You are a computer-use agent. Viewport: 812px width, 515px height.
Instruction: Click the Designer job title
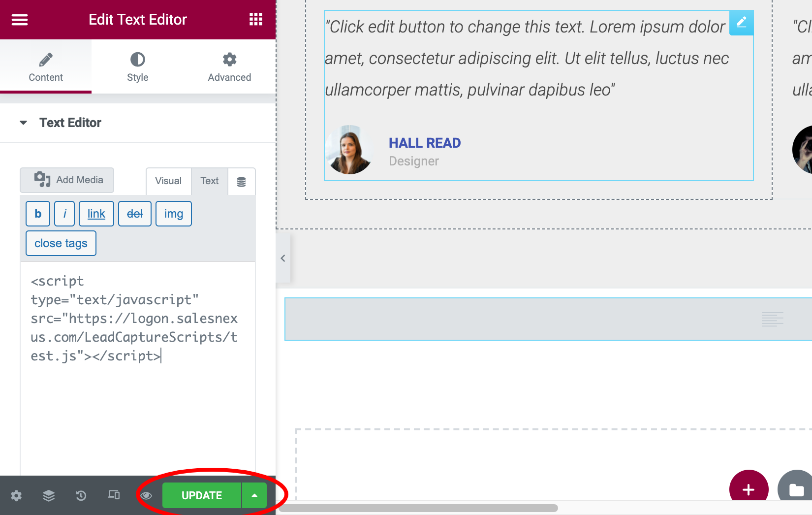414,161
